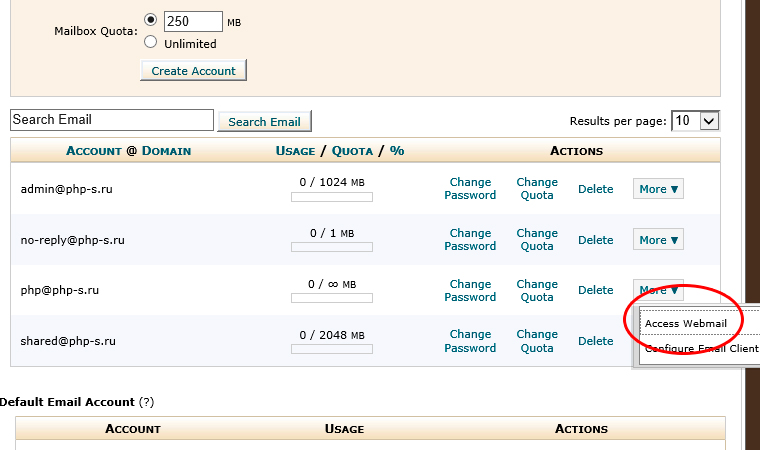Viewport: 760px width, 450px height.
Task: Change password for shared@php-s.ru
Action: [x=470, y=341]
